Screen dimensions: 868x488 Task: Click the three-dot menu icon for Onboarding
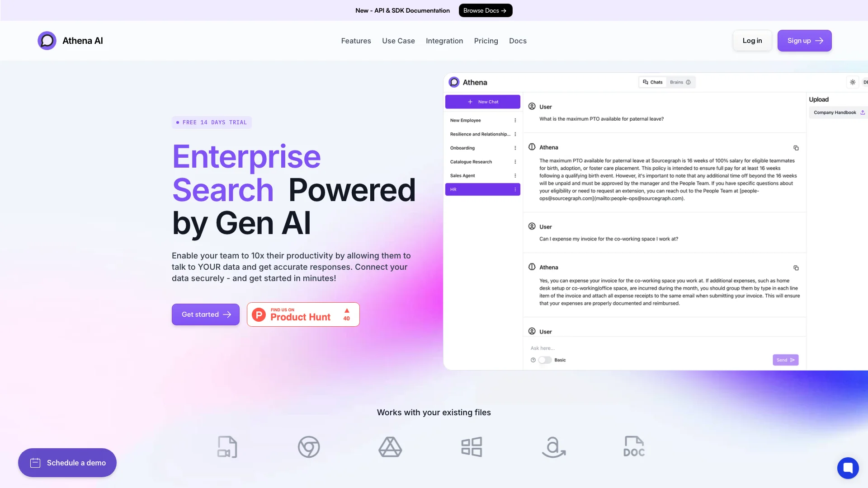coord(515,148)
